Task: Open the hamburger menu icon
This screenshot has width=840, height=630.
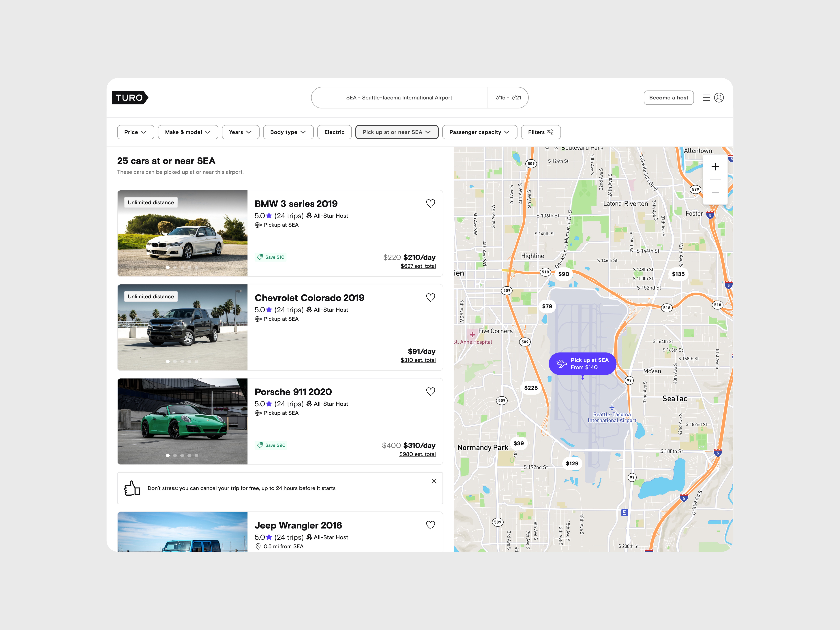Action: click(x=706, y=98)
